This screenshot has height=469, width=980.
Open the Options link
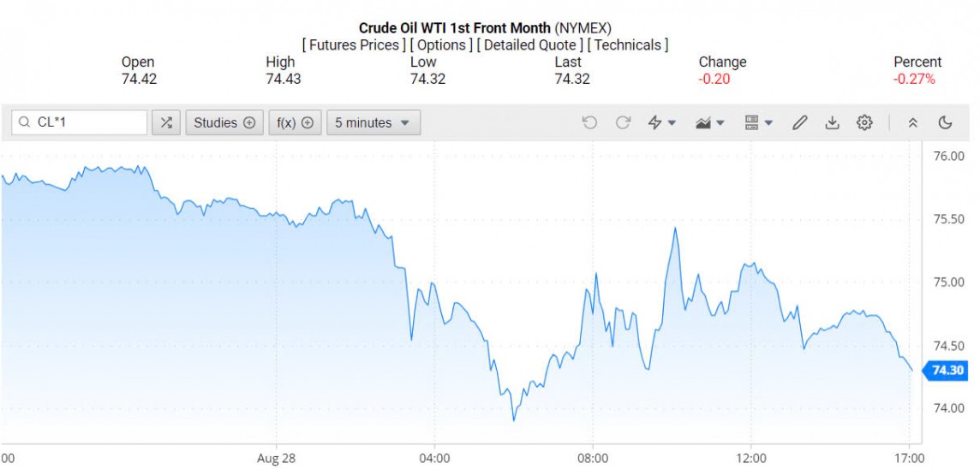441,45
